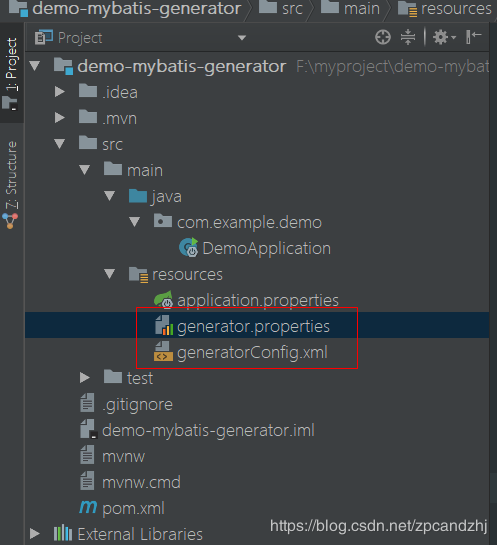Click the Maven pom.xml icon
Viewport: 497px width, 545px height.
(88, 508)
